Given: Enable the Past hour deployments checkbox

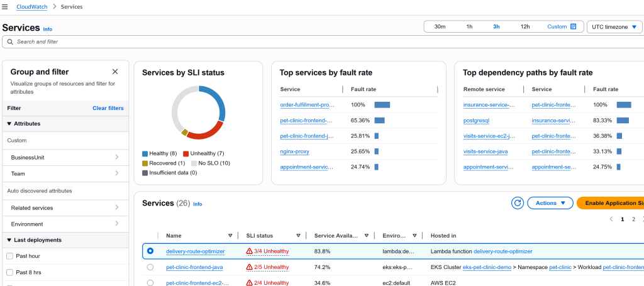Looking at the screenshot, I should click(9, 256).
